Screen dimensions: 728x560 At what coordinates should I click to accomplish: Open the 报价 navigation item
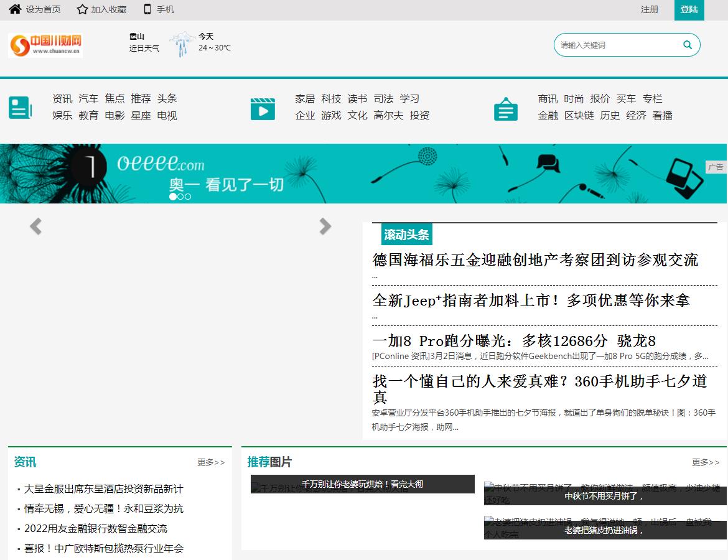[x=600, y=98]
